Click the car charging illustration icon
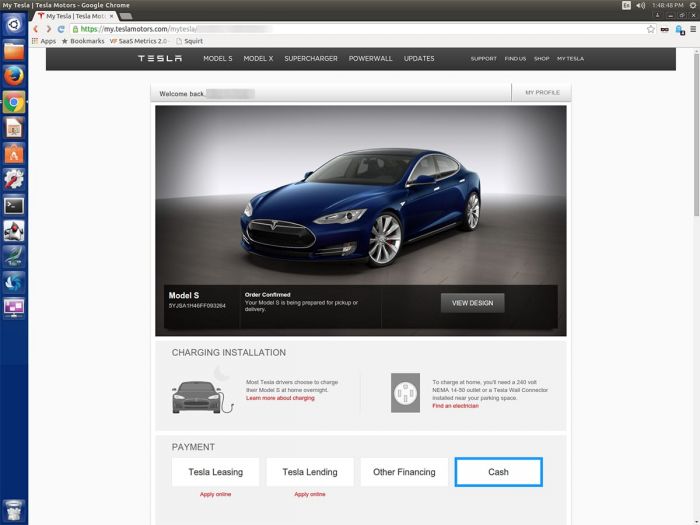The height and width of the screenshot is (525, 700). [202, 393]
